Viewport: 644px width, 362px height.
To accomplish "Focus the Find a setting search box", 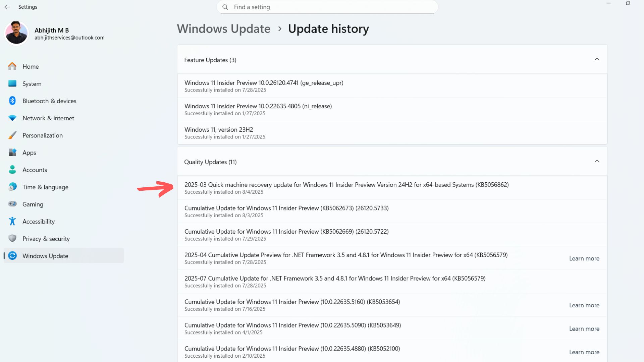I will [x=327, y=7].
